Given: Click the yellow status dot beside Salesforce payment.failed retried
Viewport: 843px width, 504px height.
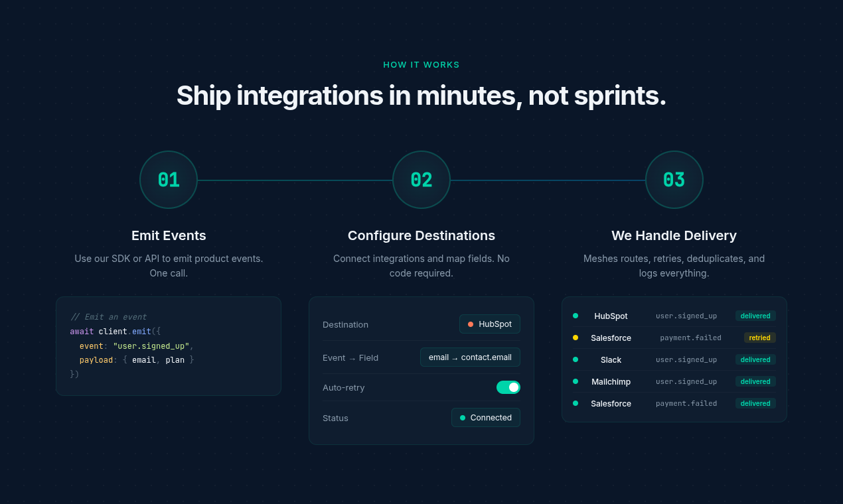Looking at the screenshot, I should [575, 338].
